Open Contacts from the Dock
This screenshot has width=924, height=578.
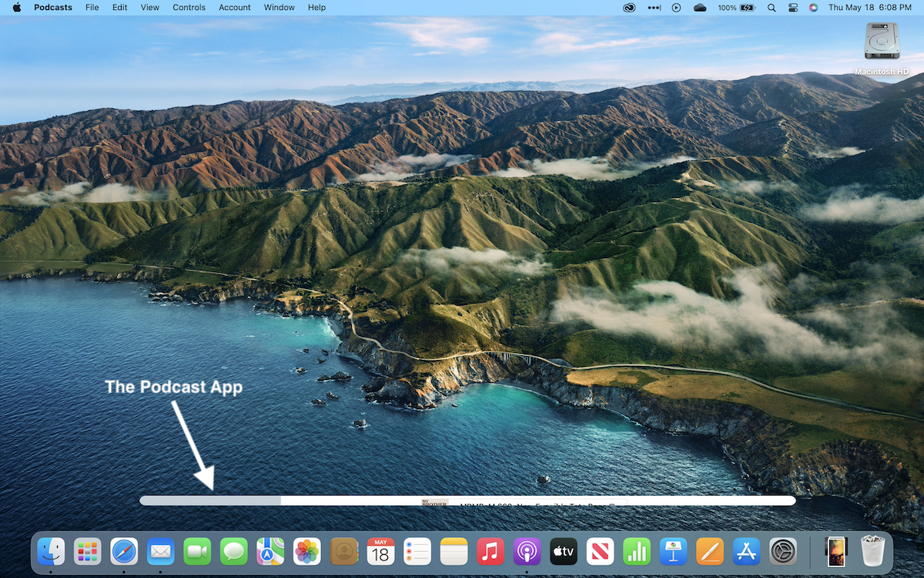point(343,552)
